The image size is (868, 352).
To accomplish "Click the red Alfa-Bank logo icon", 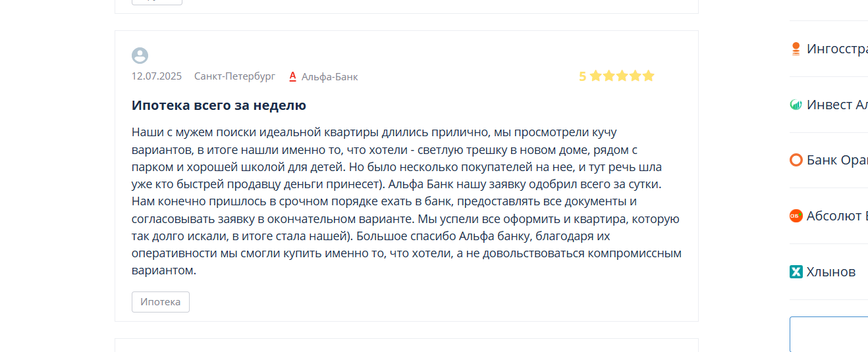I will tap(293, 76).
